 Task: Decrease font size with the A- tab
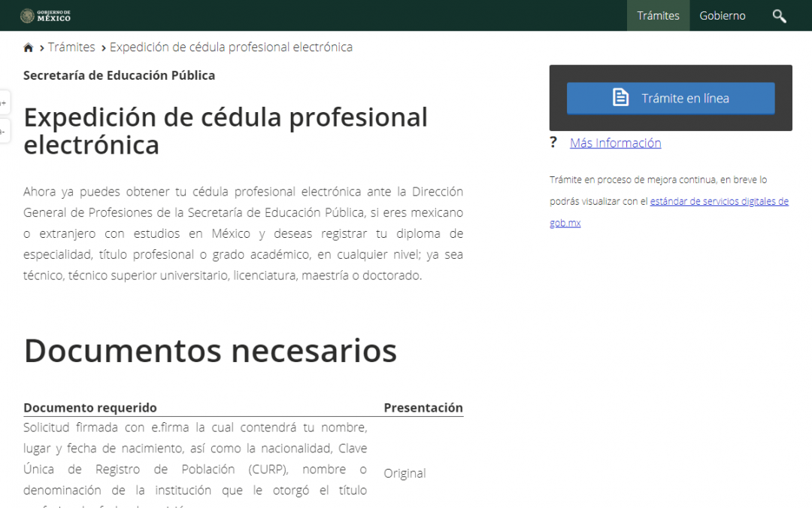click(5, 131)
